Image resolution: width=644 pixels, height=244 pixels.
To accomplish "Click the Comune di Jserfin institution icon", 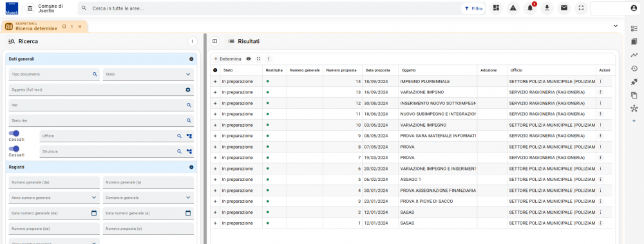I will point(30,8).
